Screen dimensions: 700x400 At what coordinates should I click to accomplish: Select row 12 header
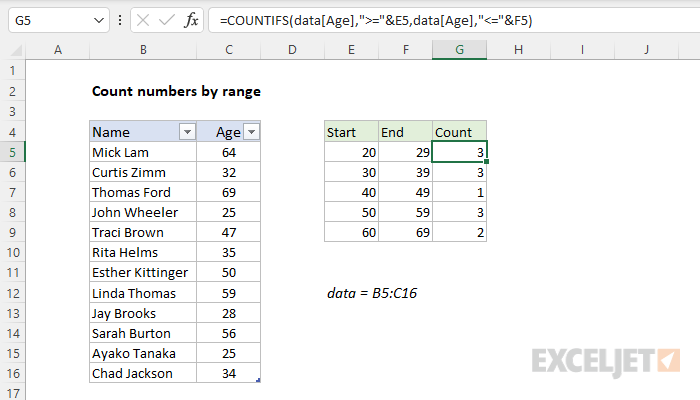[12, 293]
